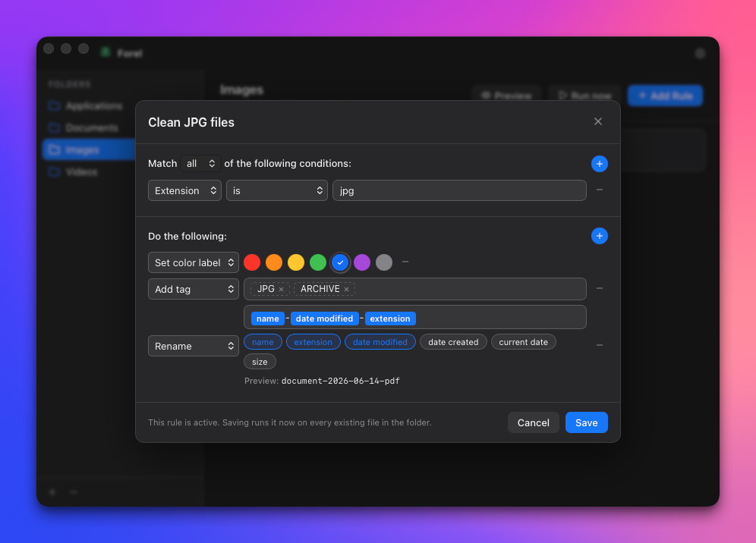The image size is (756, 543).
Task: Toggle the date created token chip
Action: pyautogui.click(x=453, y=342)
